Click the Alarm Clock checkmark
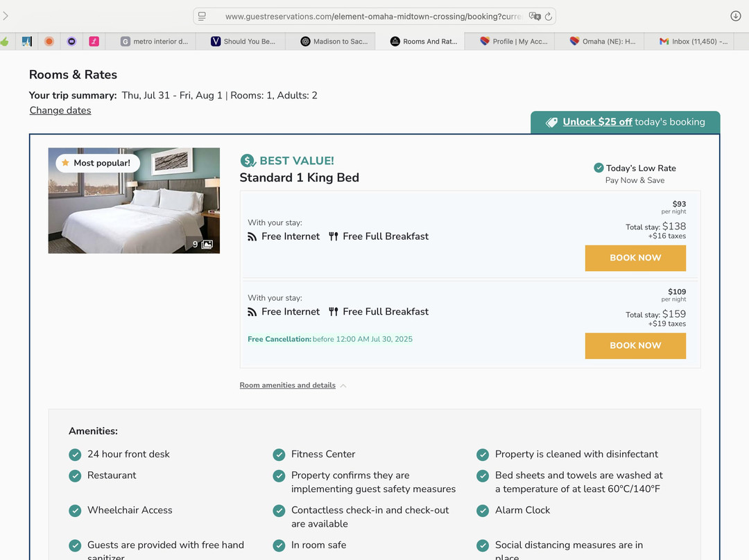 click(x=483, y=510)
